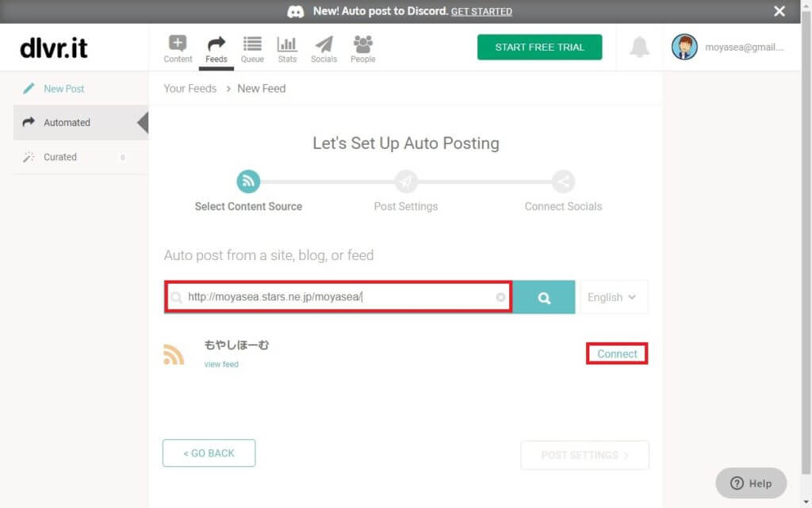Expand the English language dropdown

coord(613,297)
